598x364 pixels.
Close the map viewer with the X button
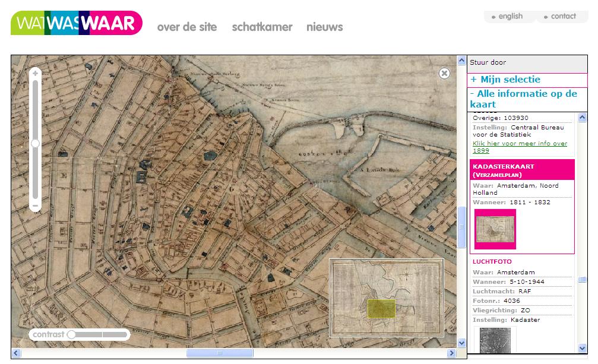pos(444,73)
